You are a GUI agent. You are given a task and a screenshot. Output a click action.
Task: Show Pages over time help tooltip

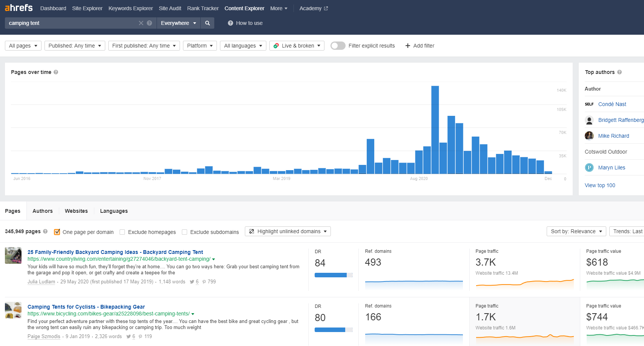pos(56,72)
